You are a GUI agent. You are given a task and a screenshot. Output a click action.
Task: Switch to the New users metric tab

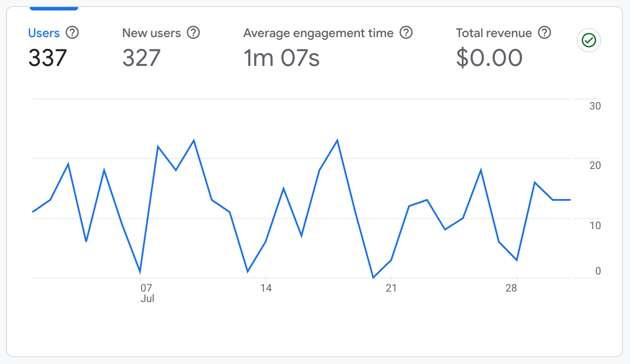click(151, 33)
